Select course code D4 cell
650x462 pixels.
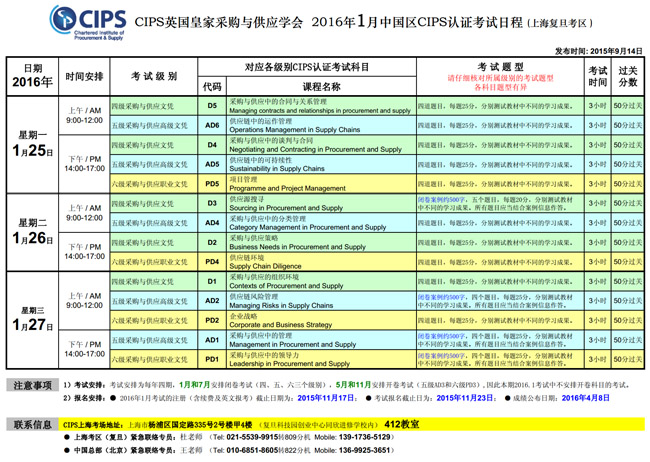tap(212, 145)
